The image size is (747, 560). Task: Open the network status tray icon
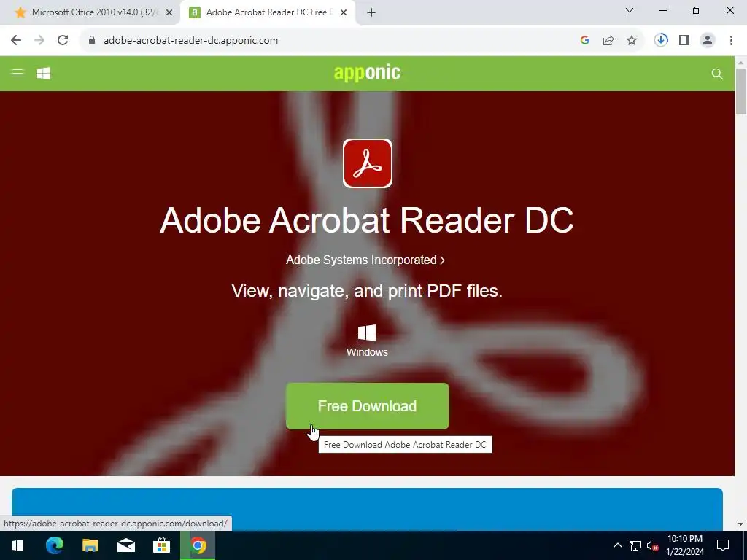tap(635, 545)
